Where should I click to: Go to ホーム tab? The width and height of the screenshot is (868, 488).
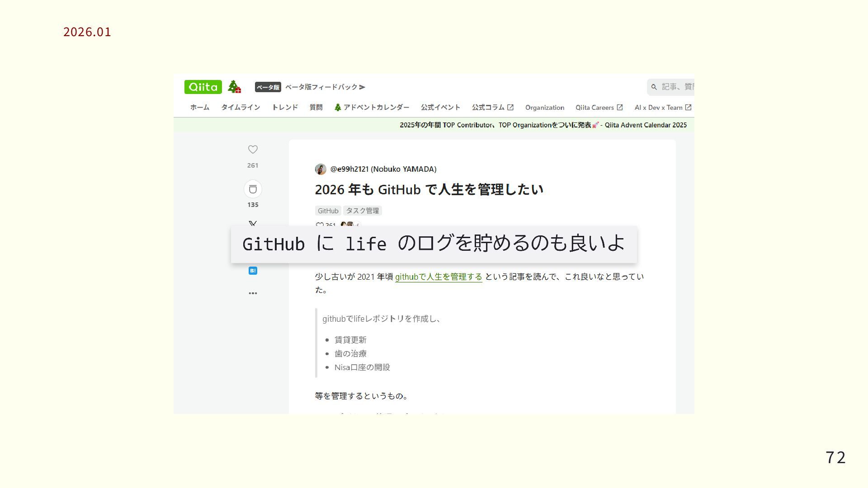coord(199,108)
